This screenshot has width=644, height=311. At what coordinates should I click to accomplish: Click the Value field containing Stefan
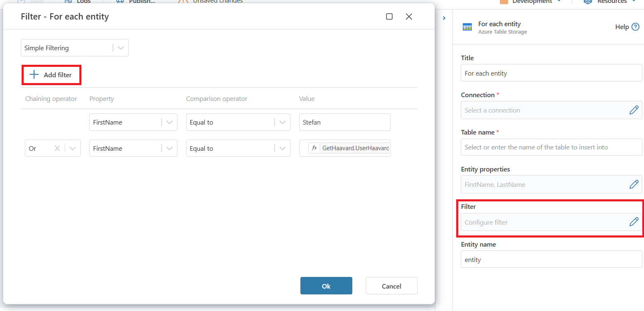click(x=345, y=122)
